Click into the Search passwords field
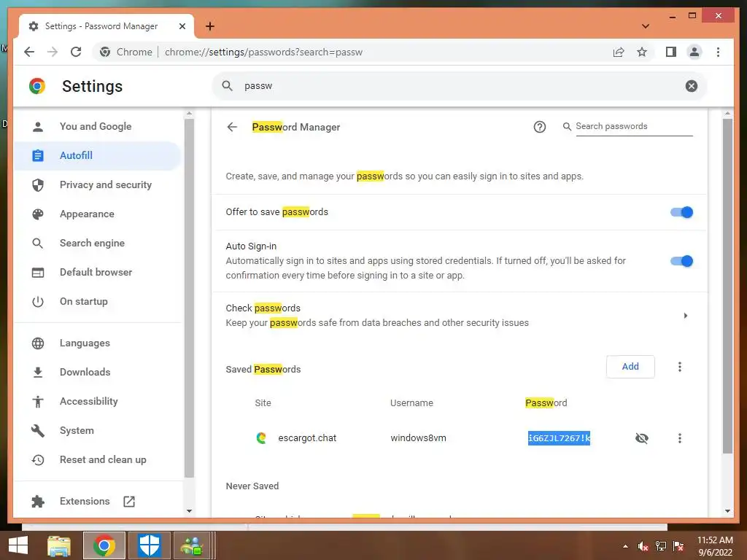The height and width of the screenshot is (560, 747). point(634,126)
